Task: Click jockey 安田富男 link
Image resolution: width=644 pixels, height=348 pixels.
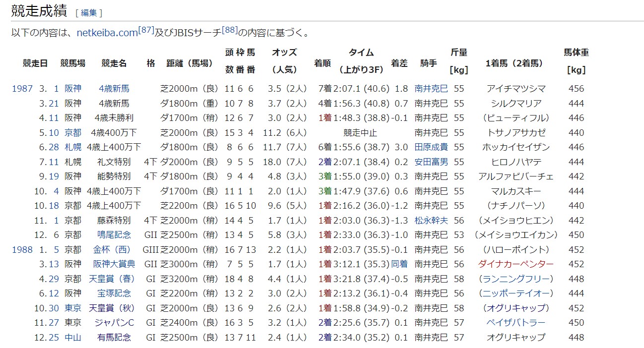Action: (431, 162)
